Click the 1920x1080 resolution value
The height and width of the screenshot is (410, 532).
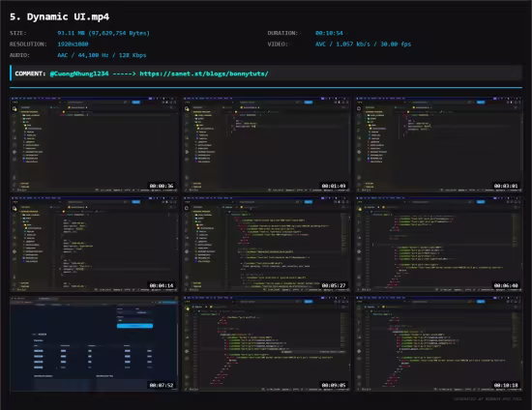(73, 44)
